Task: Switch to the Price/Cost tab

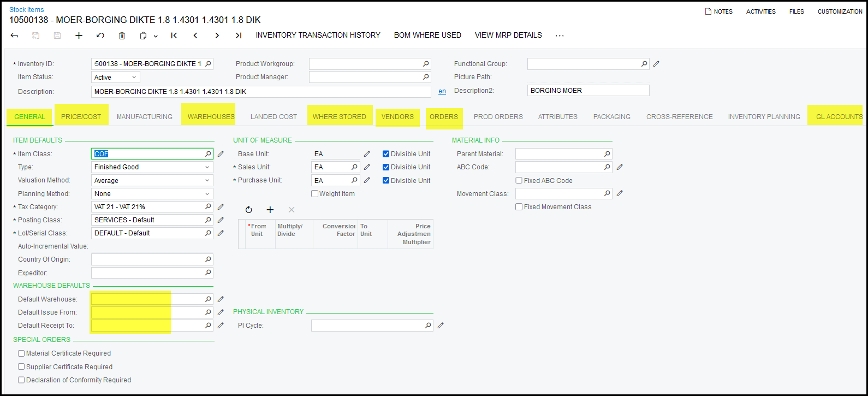Action: [x=81, y=117]
